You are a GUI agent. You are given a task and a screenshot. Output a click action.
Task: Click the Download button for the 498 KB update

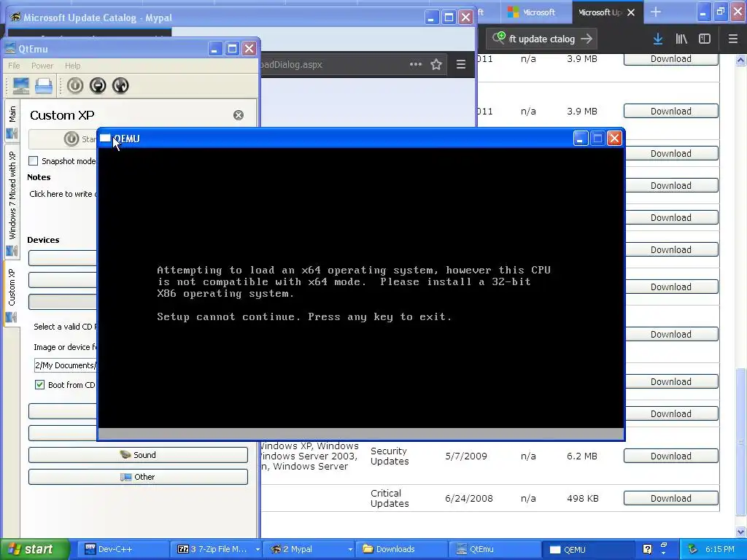click(671, 498)
